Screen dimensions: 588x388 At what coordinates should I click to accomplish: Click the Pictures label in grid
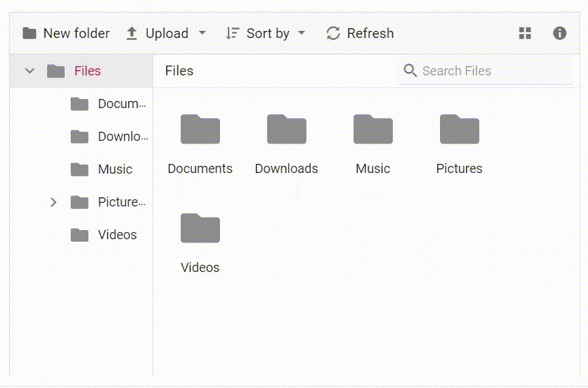tap(460, 168)
